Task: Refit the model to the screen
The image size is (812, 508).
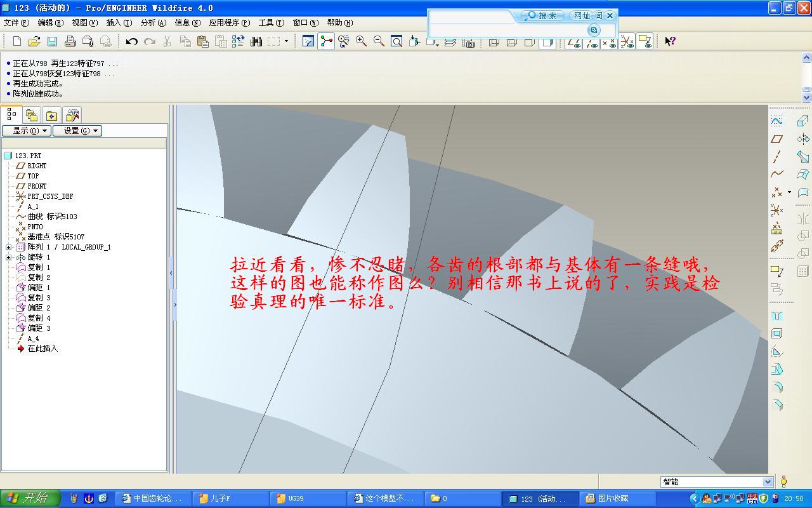Action: point(396,41)
